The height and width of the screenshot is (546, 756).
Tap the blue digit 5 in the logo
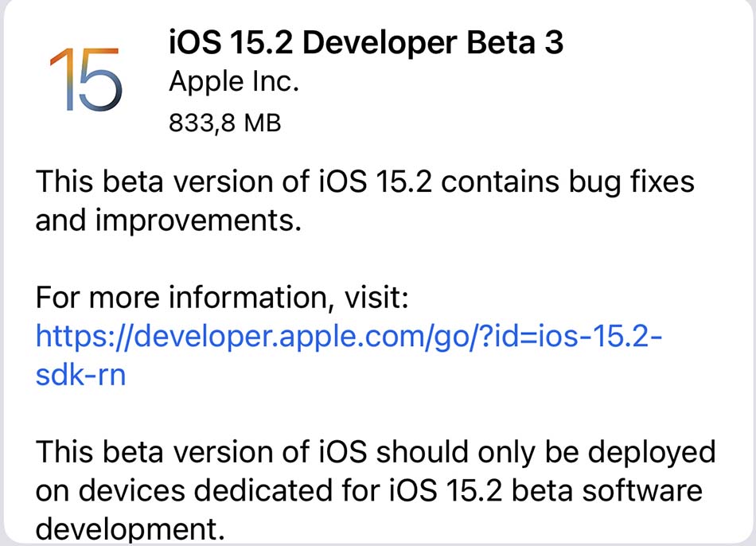coord(99,80)
